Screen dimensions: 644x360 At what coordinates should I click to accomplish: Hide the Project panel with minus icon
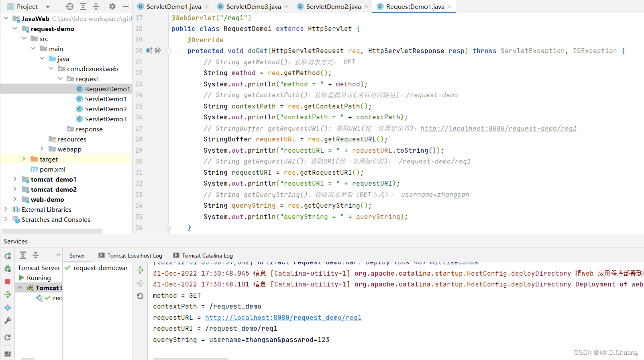pyautogui.click(x=126, y=6)
